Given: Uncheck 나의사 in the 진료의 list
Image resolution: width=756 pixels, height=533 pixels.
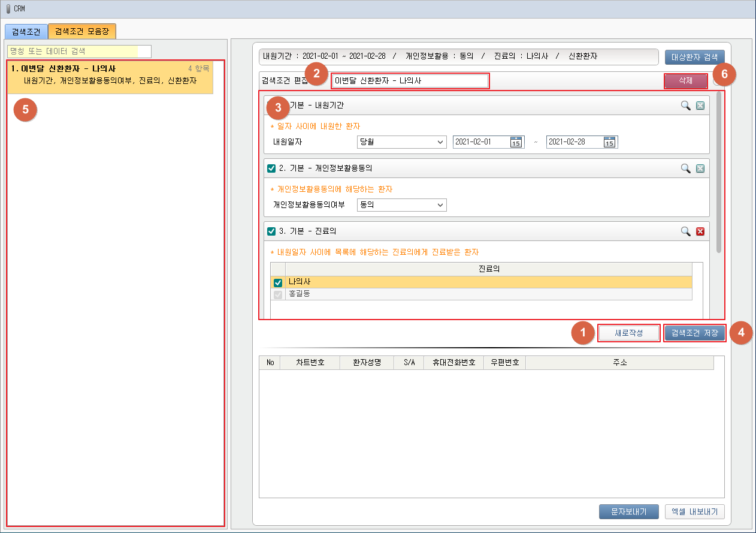Looking at the screenshot, I should point(278,282).
